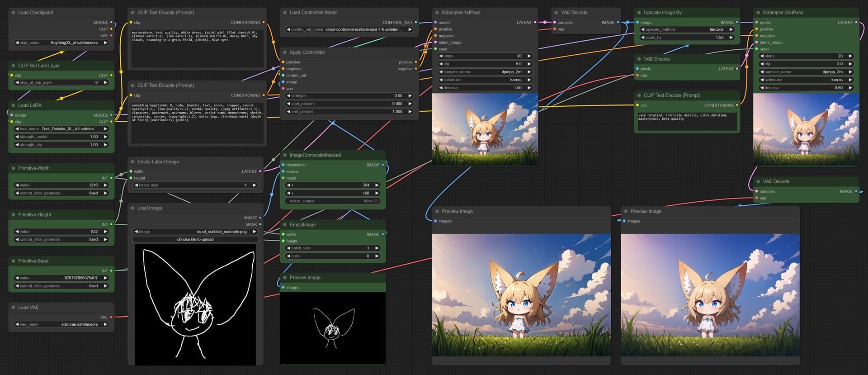Increase strength_model with its right arrow
The width and height of the screenshot is (868, 375).
(105, 137)
